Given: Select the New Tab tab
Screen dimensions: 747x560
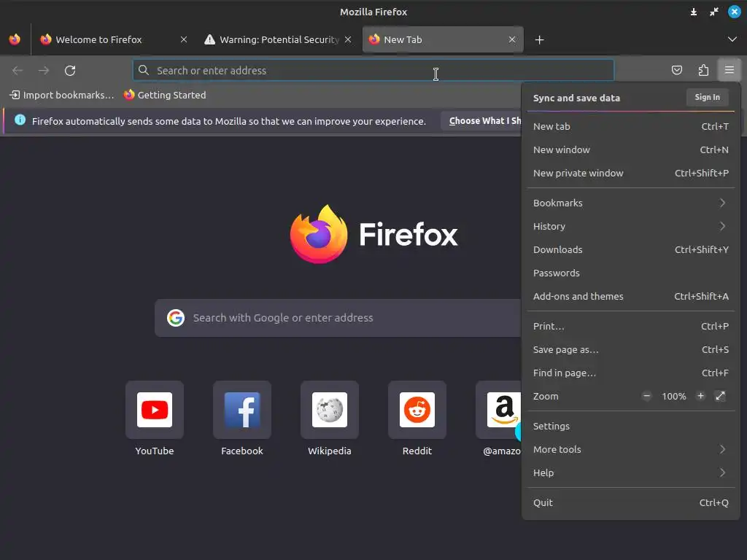Looking at the screenshot, I should (x=443, y=39).
